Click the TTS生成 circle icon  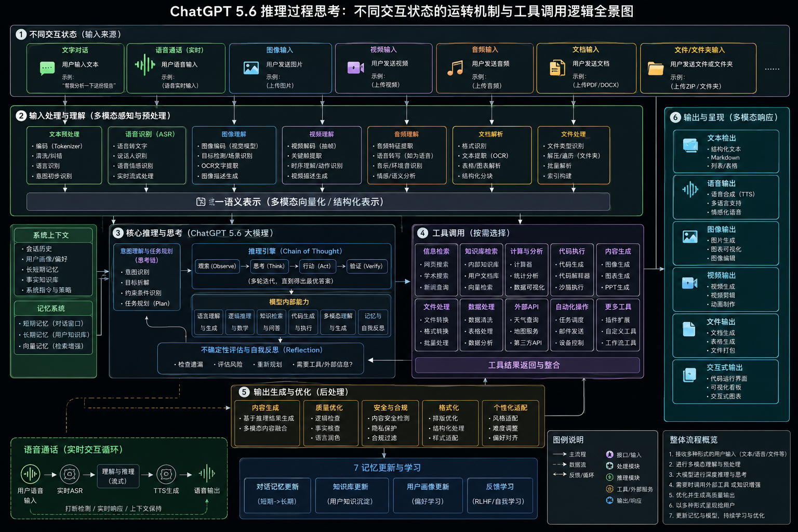point(166,474)
